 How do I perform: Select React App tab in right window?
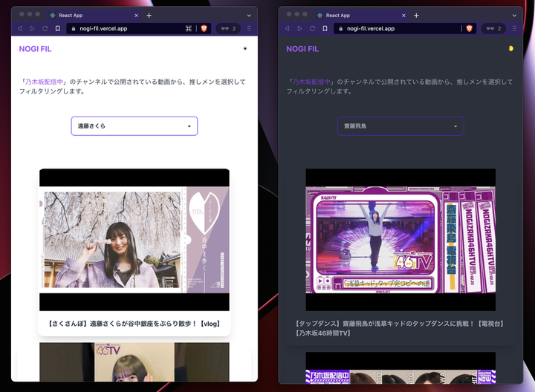point(361,16)
